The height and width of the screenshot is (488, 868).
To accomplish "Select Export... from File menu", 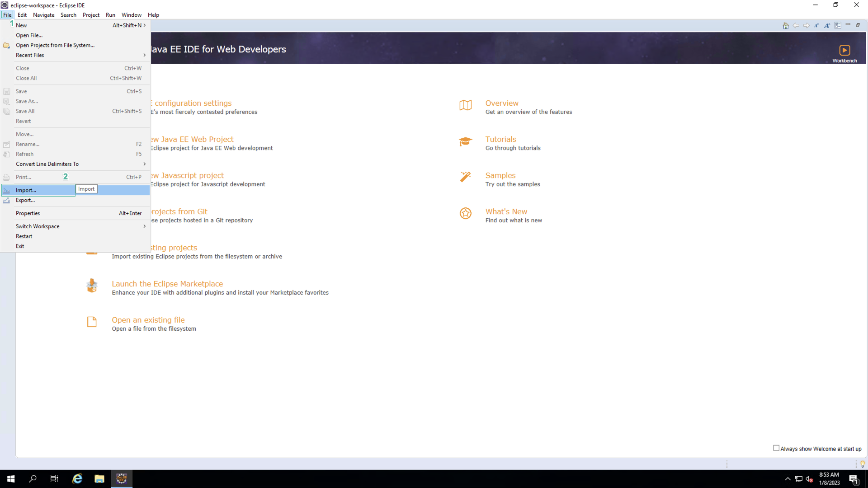I will tap(26, 200).
